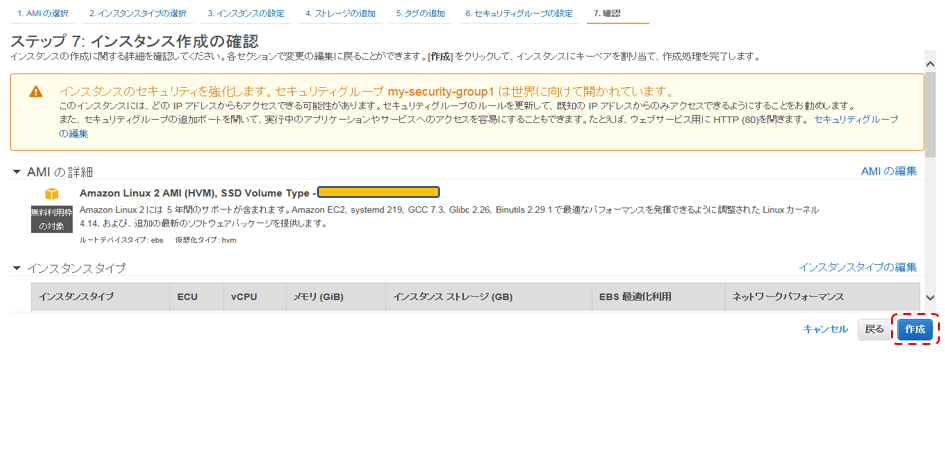
Task: Click the ステップ 7: インスタンス作成の確認 heading
Action: pyautogui.click(x=135, y=42)
